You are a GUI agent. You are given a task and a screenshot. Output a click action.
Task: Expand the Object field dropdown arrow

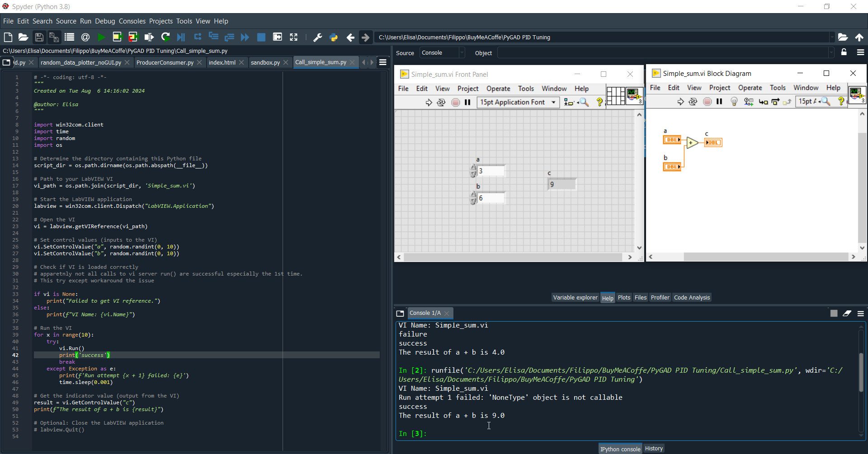click(x=831, y=53)
